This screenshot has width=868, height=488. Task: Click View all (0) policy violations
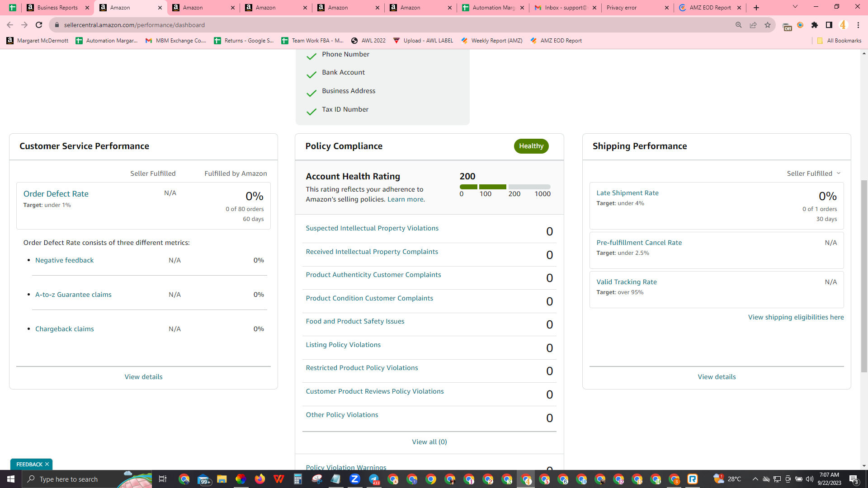(x=429, y=442)
